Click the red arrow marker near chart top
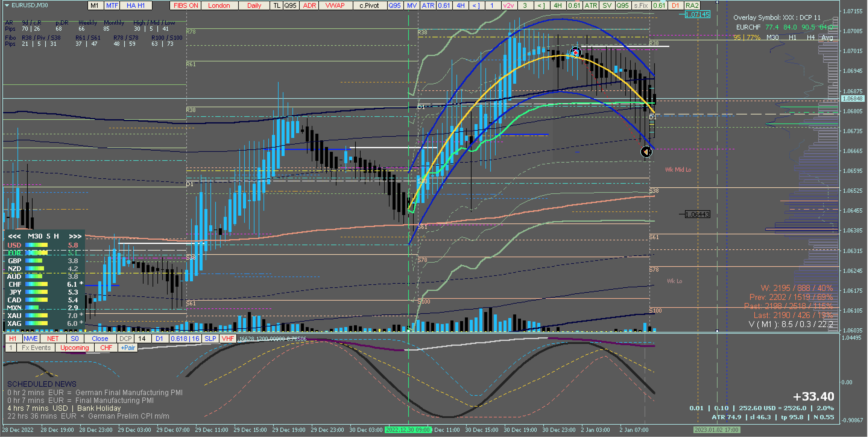Image resolution: width=868 pixels, height=437 pixels. [x=575, y=52]
